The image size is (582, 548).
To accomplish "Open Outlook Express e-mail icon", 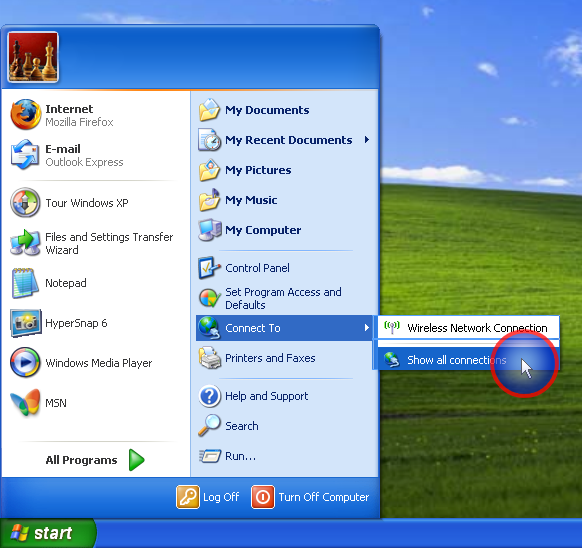I will pos(25,154).
